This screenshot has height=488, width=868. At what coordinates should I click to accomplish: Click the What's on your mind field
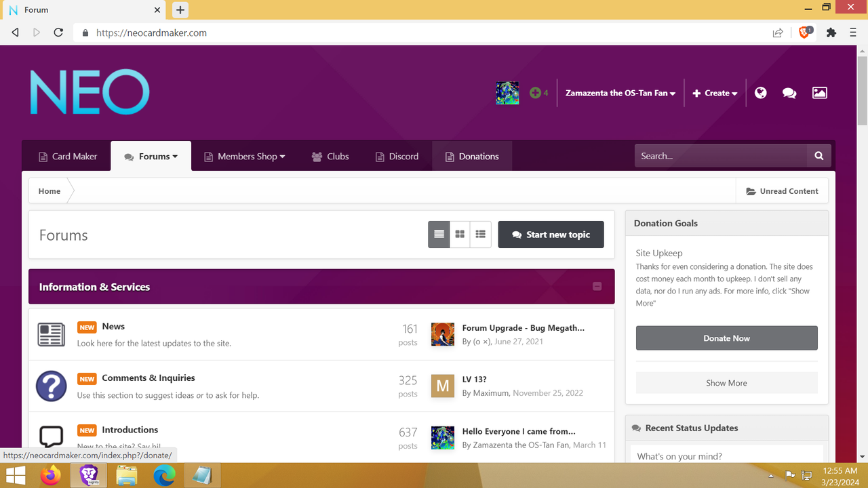point(726,455)
